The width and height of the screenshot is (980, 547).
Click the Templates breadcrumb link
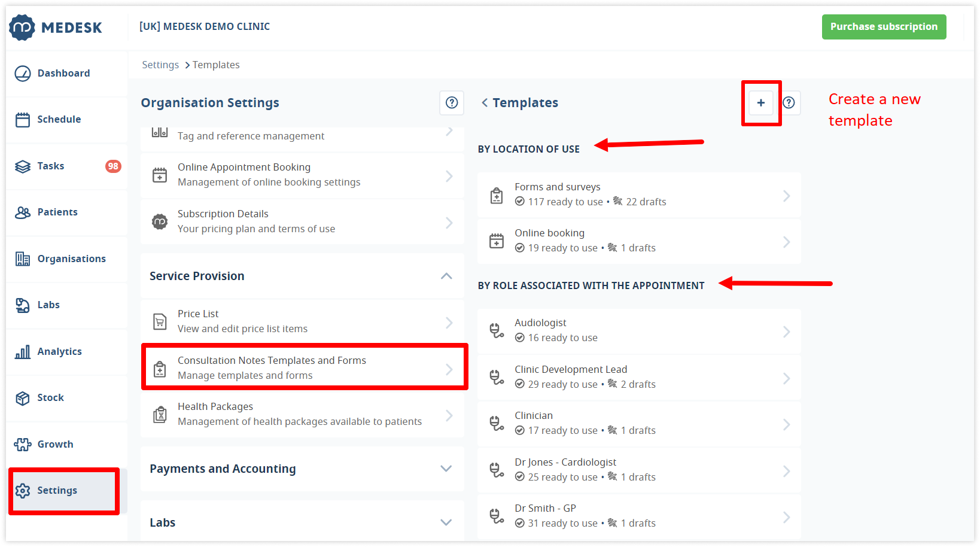(x=216, y=65)
